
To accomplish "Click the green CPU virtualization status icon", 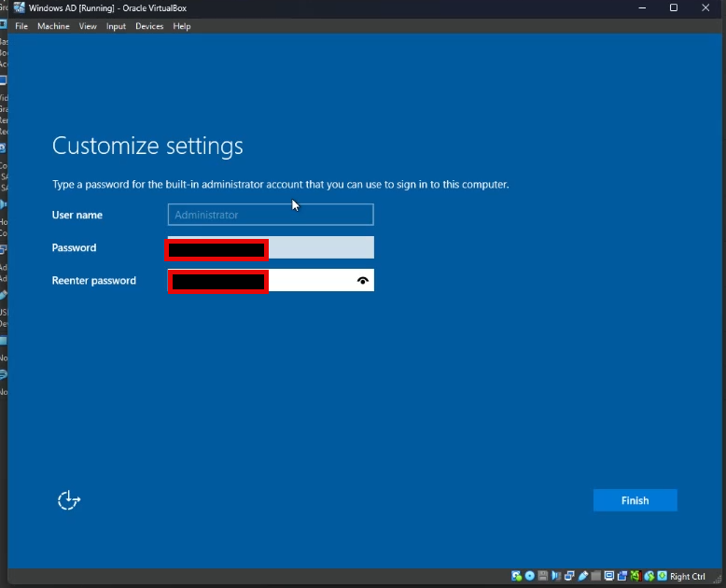I will pos(635,576).
